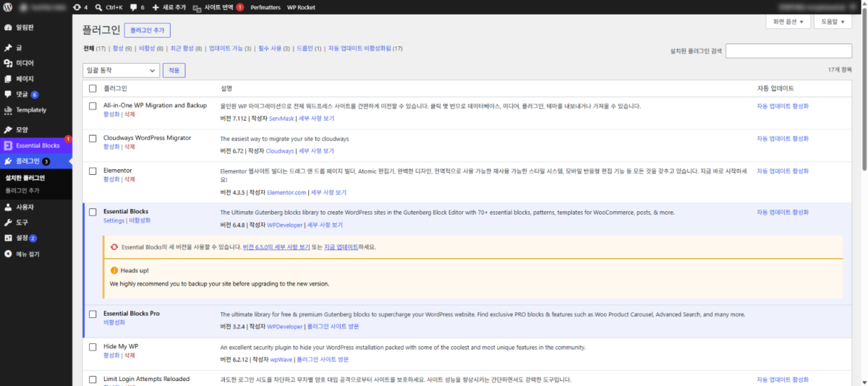This screenshot has height=386, width=868.
Task: Click 비활성화 under Essential Blocks
Action: [140, 220]
